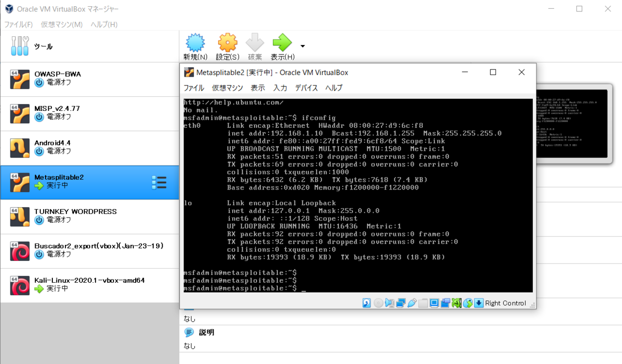This screenshot has height=364, width=622.
Task: Click the optical disc status icon
Action: click(x=378, y=303)
